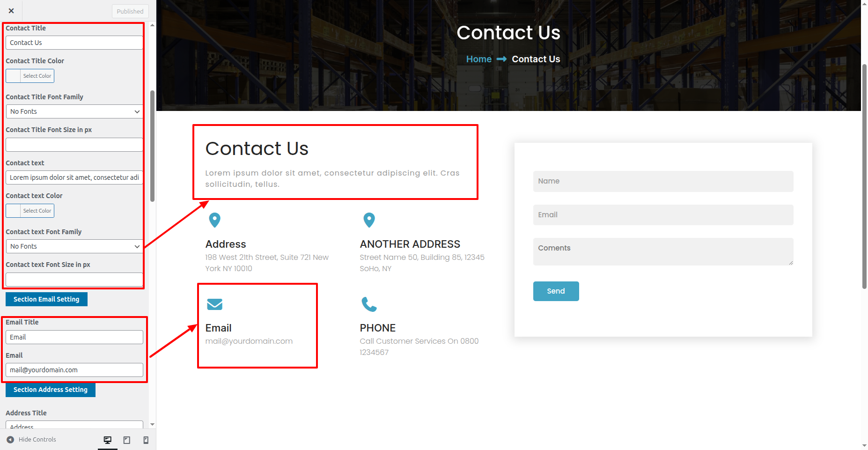Click the map pin above Another Address

coord(369,220)
